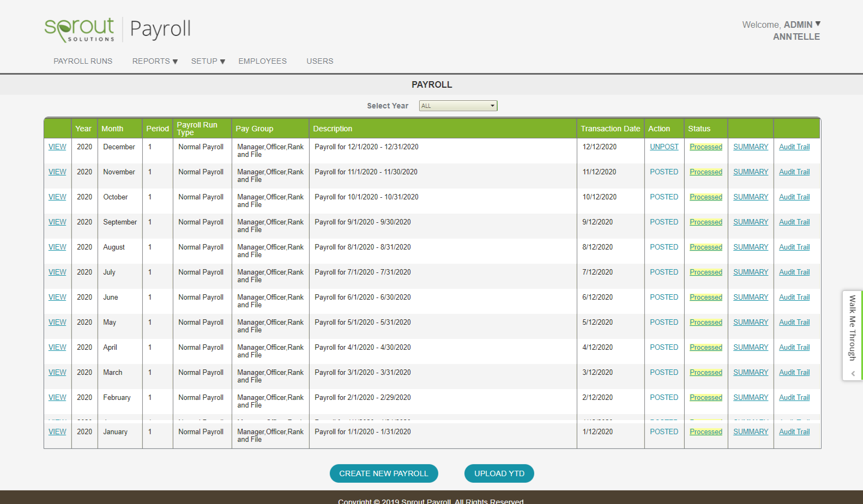Image resolution: width=863 pixels, height=504 pixels.
Task: Open Processed status for January
Action: [x=706, y=432]
